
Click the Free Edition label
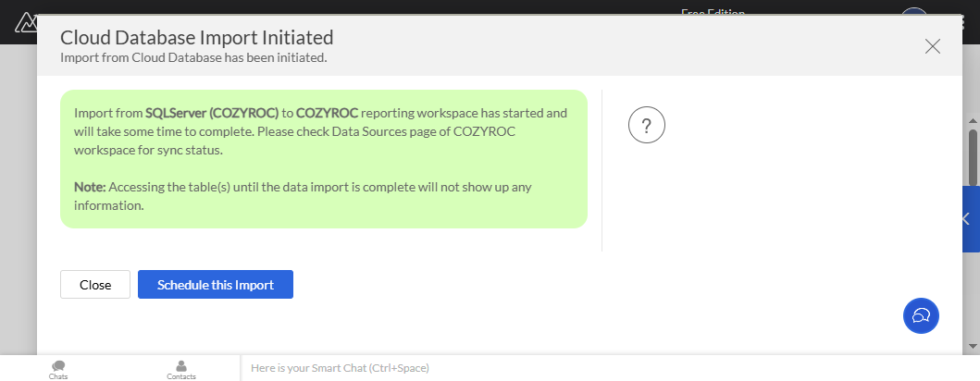(x=713, y=12)
